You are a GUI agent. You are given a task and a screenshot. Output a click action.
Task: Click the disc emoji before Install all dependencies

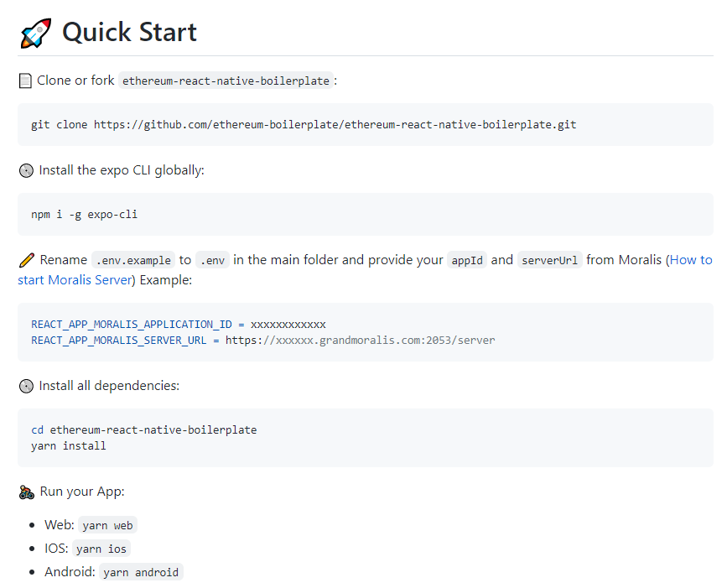26,387
